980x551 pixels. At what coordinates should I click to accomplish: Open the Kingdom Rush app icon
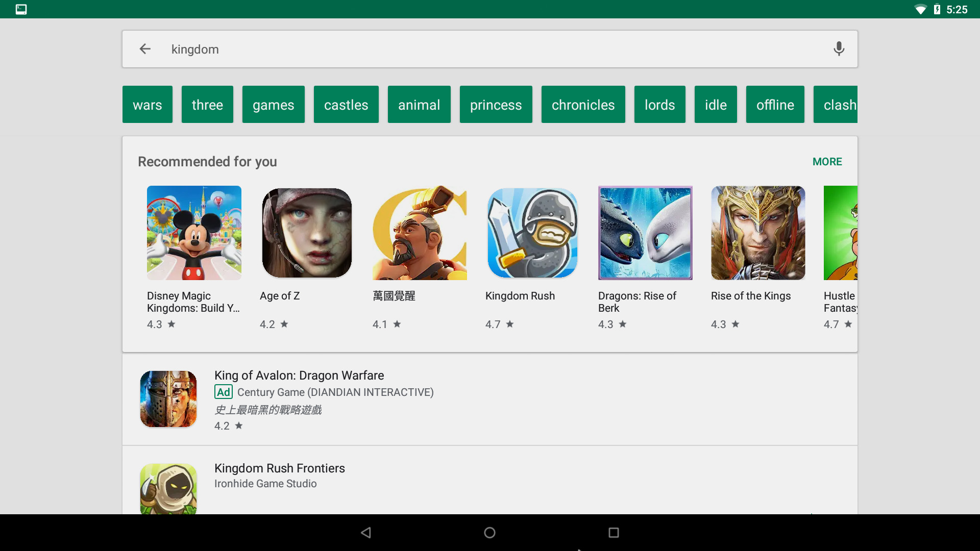click(532, 233)
